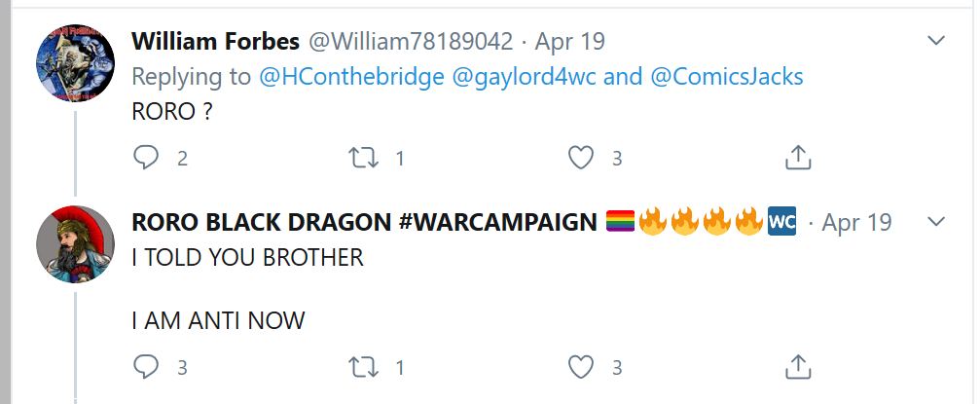980x404 pixels.
Task: Reply to William Forbes' RORO tweet
Action: coord(146,158)
